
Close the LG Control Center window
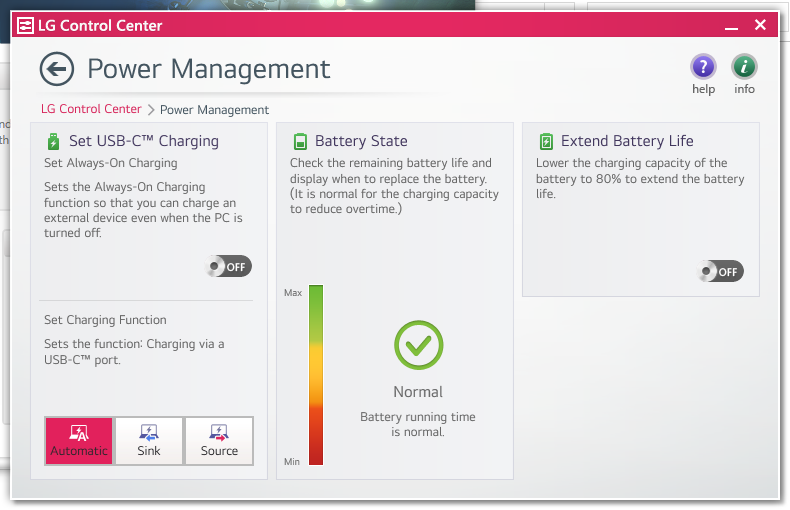coord(760,25)
